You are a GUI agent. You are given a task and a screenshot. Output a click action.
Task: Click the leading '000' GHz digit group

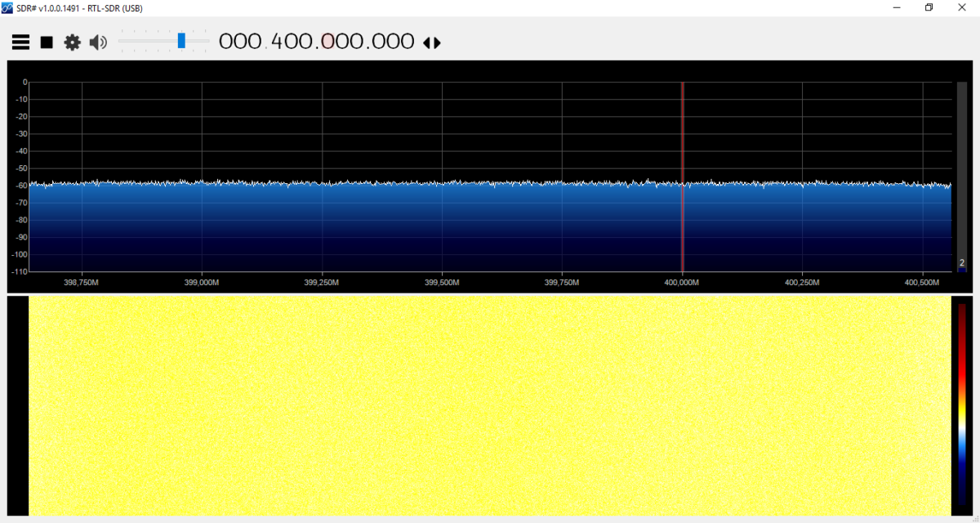[x=239, y=42]
